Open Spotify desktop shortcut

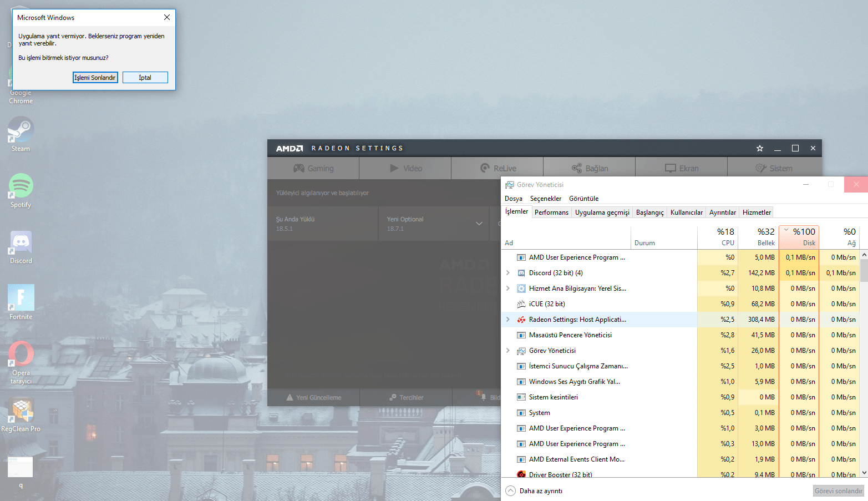pyautogui.click(x=21, y=190)
